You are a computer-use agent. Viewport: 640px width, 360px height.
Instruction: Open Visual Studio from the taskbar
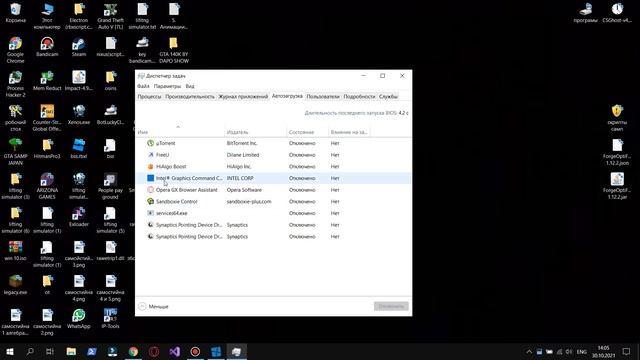(175, 351)
